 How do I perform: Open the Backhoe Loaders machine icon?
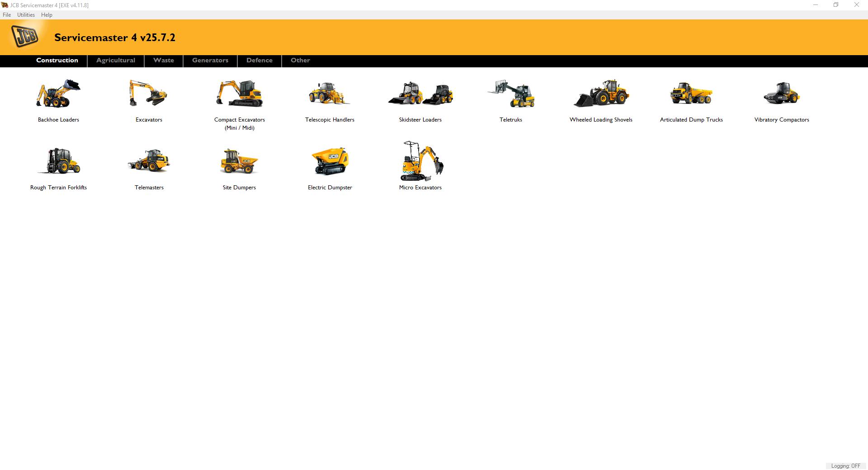58,94
